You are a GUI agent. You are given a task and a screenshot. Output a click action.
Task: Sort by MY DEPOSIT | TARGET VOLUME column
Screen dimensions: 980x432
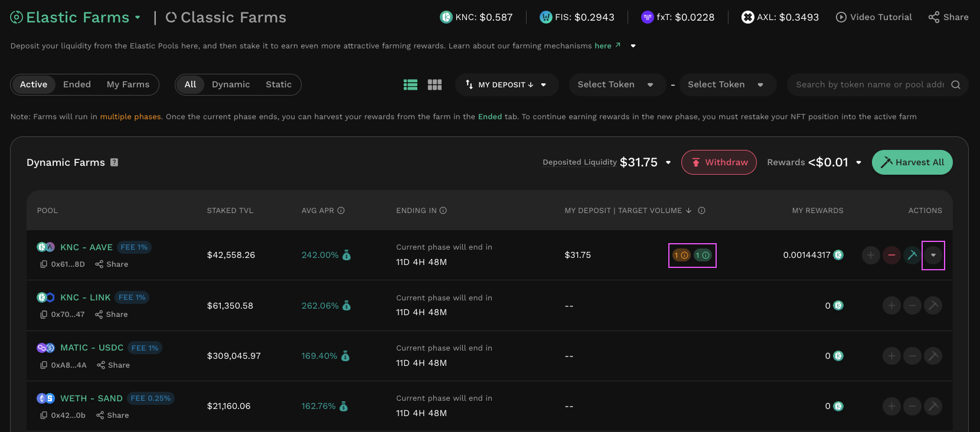(628, 211)
